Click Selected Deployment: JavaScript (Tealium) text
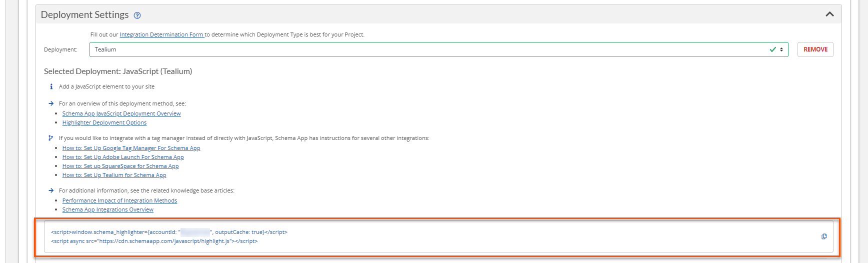Image resolution: width=868 pixels, height=263 pixels. 118,71
